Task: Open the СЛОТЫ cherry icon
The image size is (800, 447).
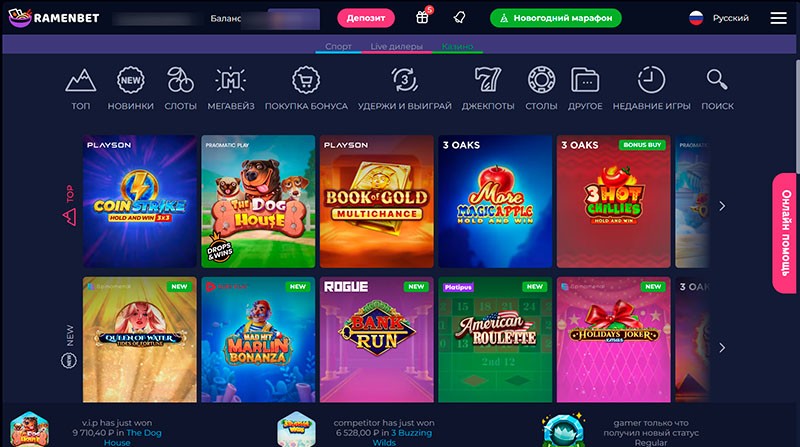Action: click(180, 80)
